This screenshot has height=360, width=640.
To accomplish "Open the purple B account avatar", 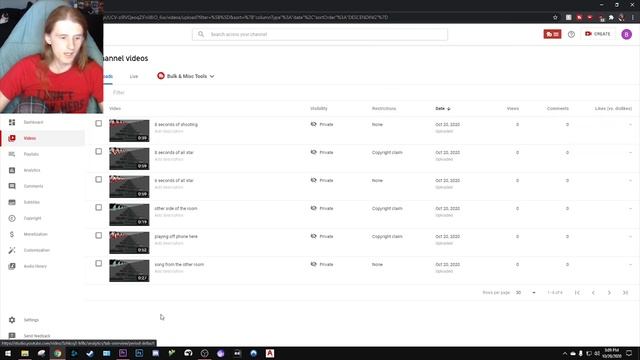I will click(627, 34).
